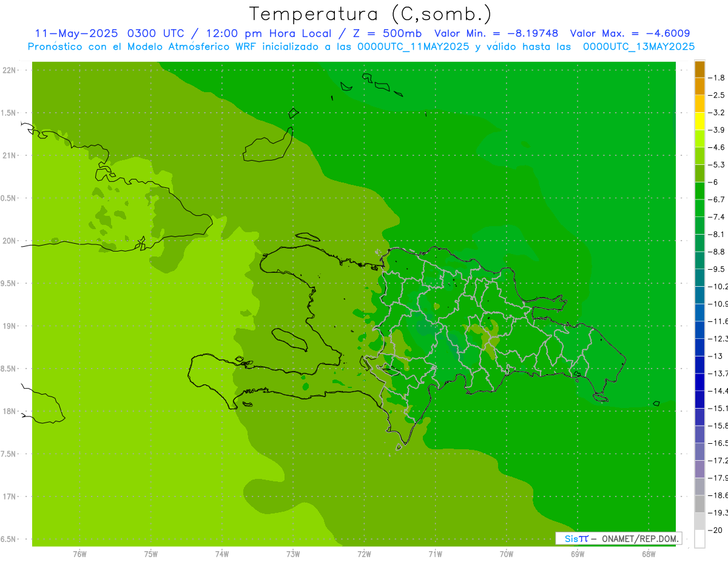Click the '19N' latitude label
Screen dimensions: 728x562
coord(10,326)
